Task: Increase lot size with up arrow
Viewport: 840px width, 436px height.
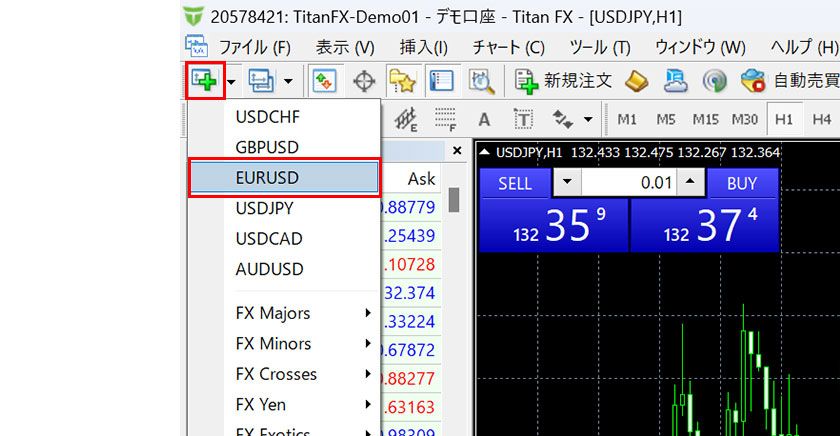Action: tap(690, 183)
